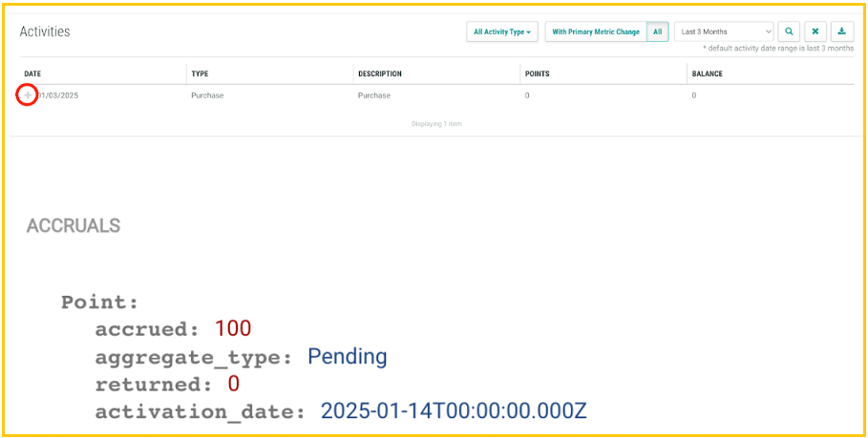Click the Pending aggregate_type value
Screen dimensions: 868x438
pyautogui.click(x=347, y=357)
